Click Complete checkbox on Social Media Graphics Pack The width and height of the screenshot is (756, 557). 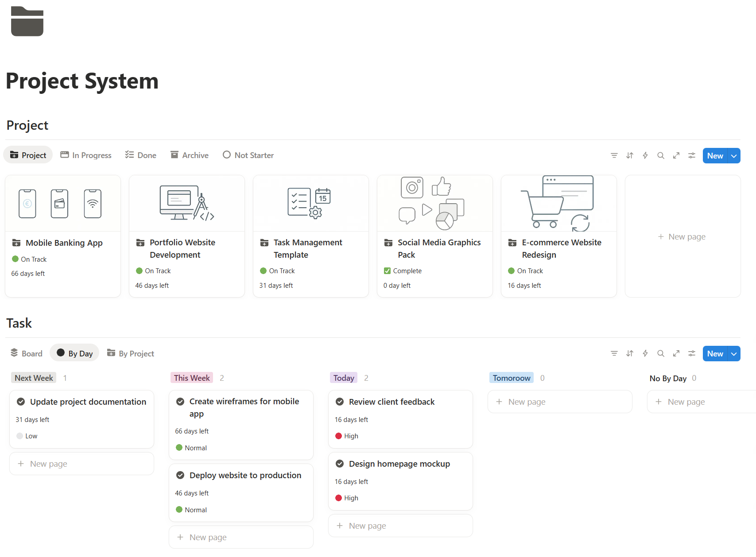387,271
